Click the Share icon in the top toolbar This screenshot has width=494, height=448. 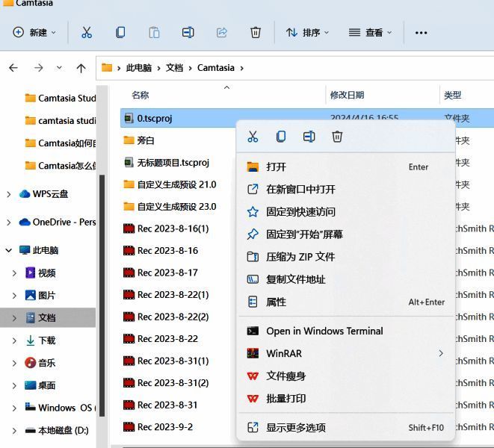(x=222, y=32)
